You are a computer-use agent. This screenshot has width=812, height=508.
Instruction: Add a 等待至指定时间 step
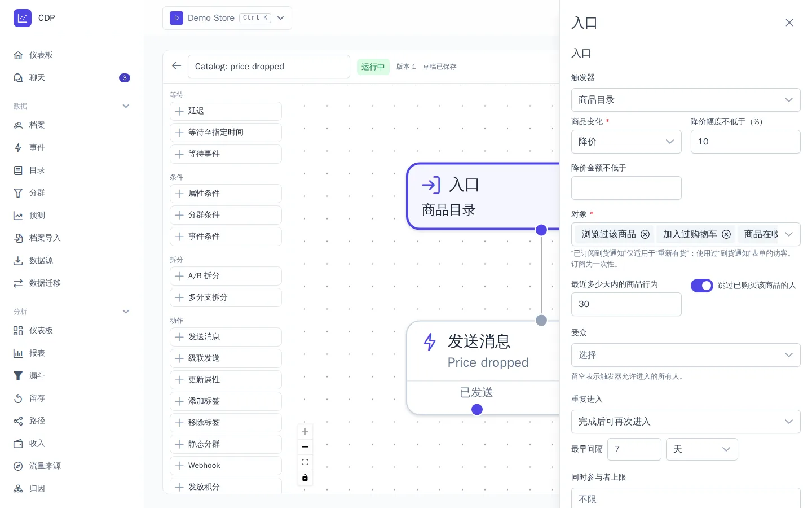click(226, 133)
